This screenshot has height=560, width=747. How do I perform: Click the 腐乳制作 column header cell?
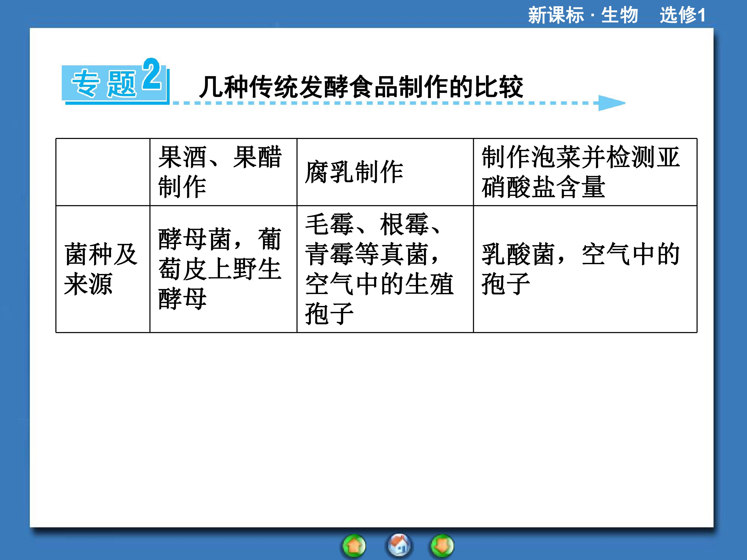pos(385,172)
